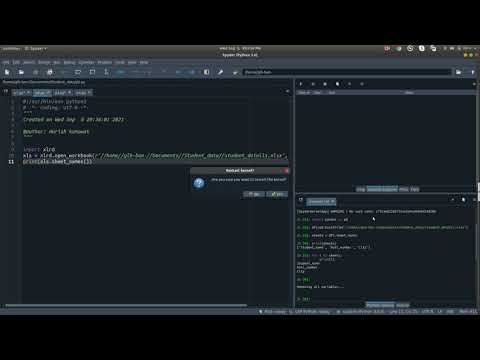The height and width of the screenshot is (360, 480).
Task: Open the Spyder app menu in top bar
Action: [36, 49]
